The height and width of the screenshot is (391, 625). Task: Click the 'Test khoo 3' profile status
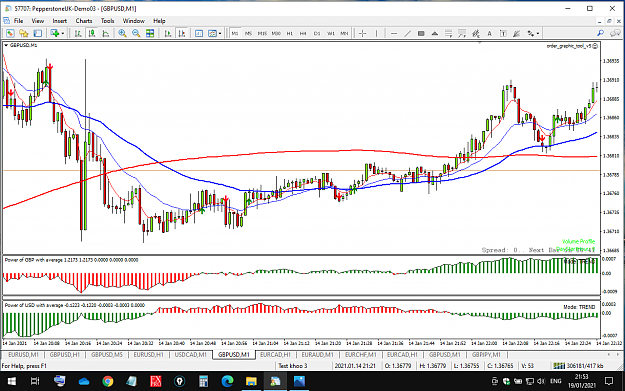(293, 365)
